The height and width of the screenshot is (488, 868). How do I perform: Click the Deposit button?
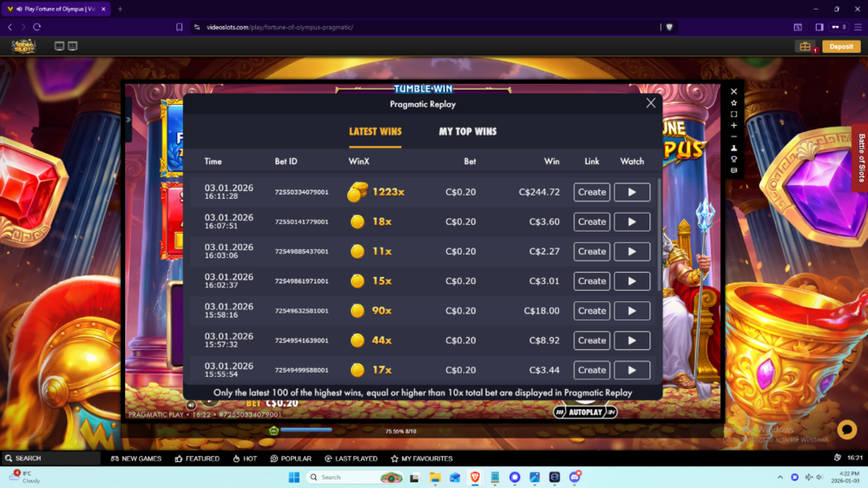coord(841,46)
